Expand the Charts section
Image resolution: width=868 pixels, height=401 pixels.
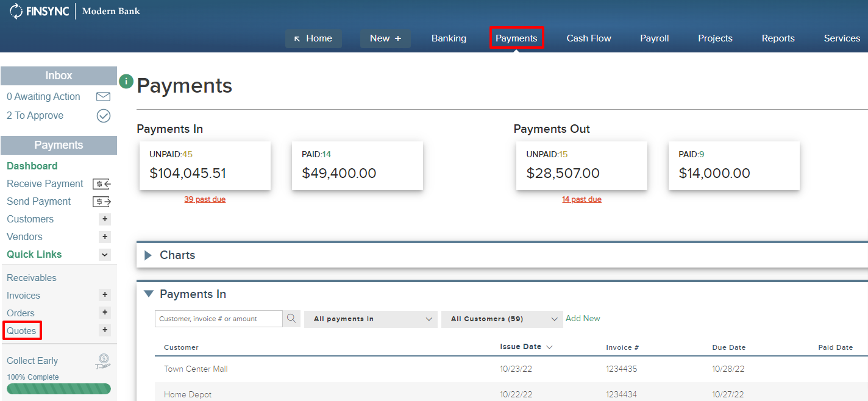tap(148, 255)
